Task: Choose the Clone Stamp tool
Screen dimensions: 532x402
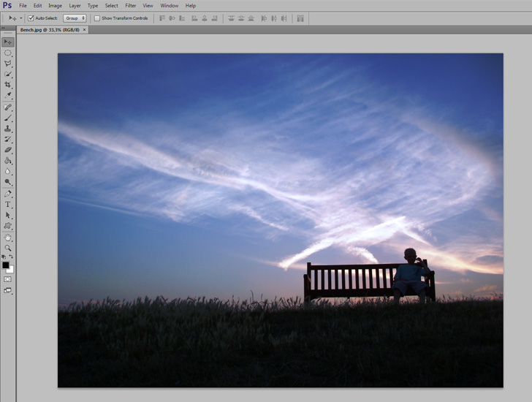Action: click(8, 129)
